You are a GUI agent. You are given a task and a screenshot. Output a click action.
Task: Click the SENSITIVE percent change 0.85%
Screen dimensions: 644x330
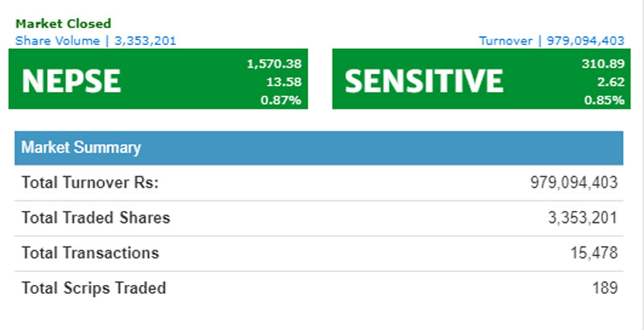coord(605,100)
